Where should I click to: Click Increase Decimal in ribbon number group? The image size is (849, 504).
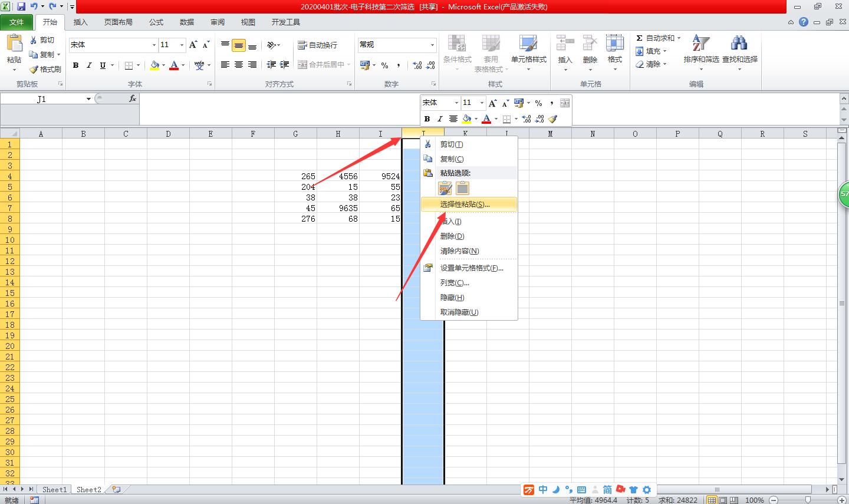coord(417,65)
